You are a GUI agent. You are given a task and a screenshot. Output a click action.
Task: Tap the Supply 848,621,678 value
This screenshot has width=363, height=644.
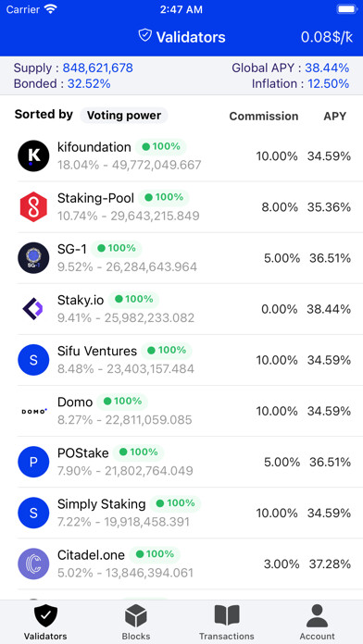tap(98, 68)
